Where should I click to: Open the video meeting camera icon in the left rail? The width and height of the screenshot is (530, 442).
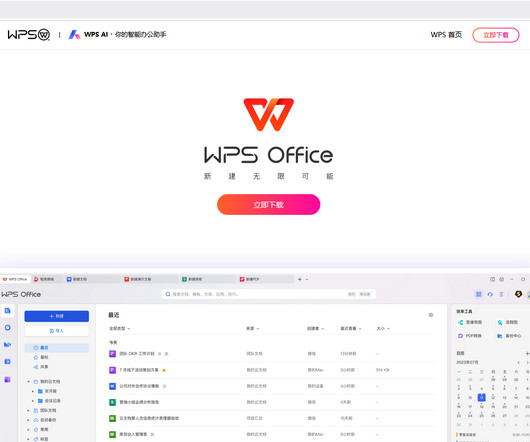tap(7, 344)
